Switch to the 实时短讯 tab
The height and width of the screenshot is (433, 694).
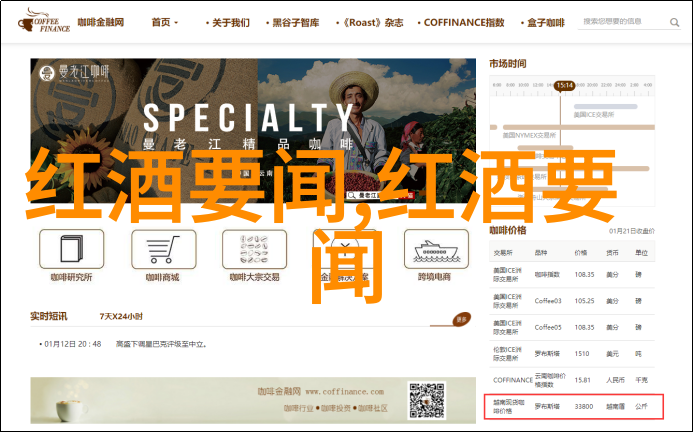[49, 317]
